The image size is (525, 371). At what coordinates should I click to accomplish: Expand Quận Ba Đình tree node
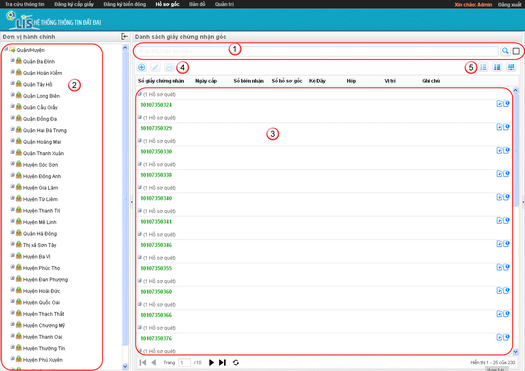pos(12,61)
